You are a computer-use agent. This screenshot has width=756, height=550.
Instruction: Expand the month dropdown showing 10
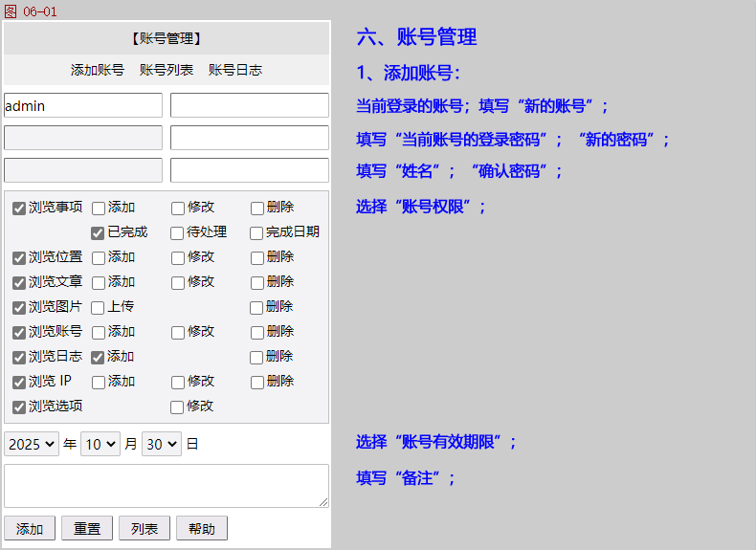[100, 445]
